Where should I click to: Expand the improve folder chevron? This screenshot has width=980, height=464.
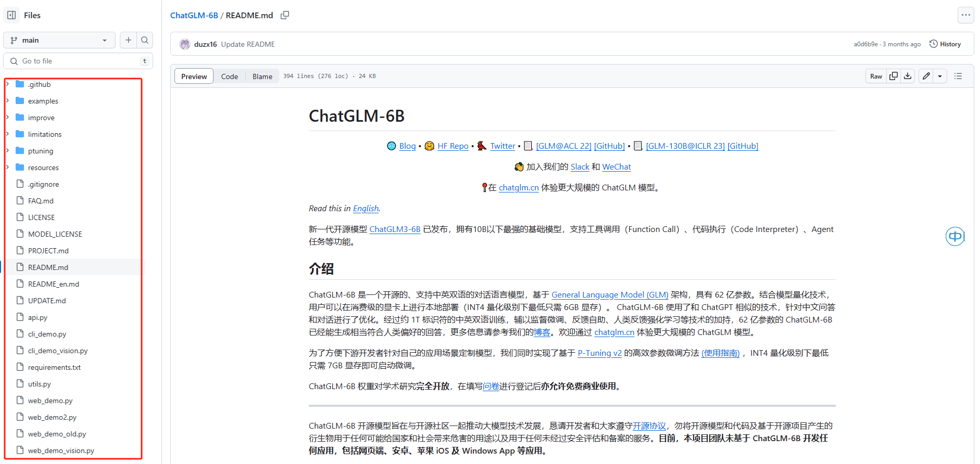pyautogui.click(x=7, y=118)
